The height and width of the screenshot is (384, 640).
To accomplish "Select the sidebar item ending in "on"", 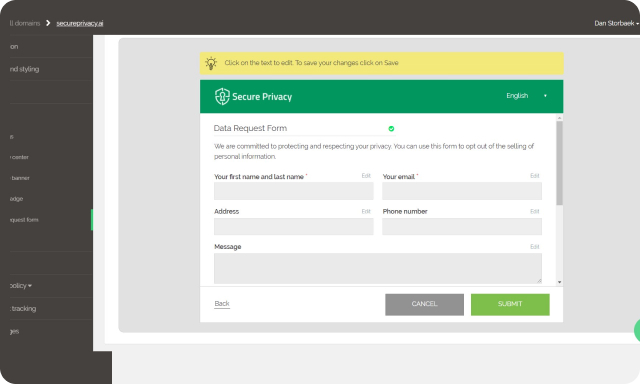I will coord(14,47).
